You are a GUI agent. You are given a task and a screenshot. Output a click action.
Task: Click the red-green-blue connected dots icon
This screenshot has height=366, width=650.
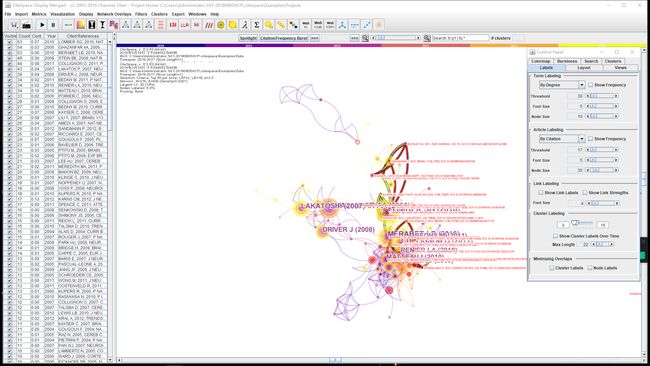pos(293,25)
